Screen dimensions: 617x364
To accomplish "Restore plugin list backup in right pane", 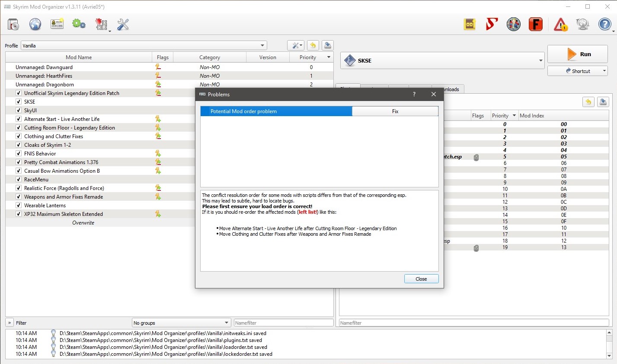I will point(588,102).
